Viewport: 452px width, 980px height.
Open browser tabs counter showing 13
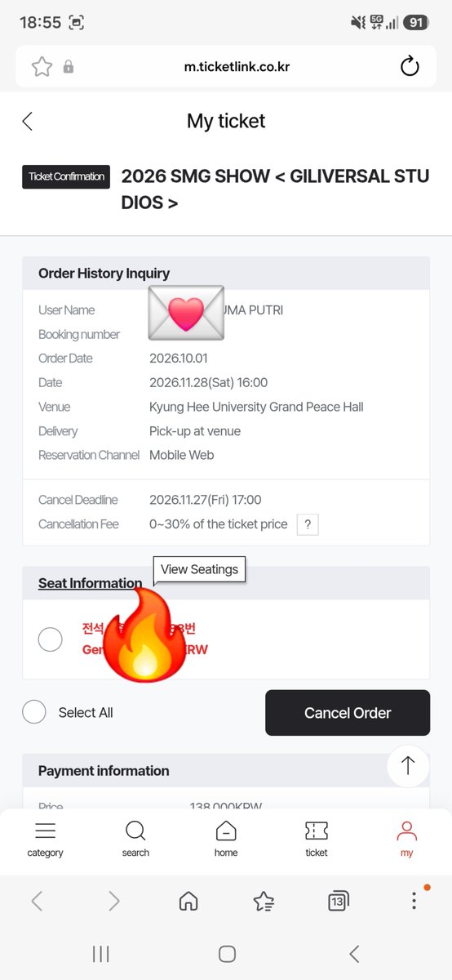[338, 901]
